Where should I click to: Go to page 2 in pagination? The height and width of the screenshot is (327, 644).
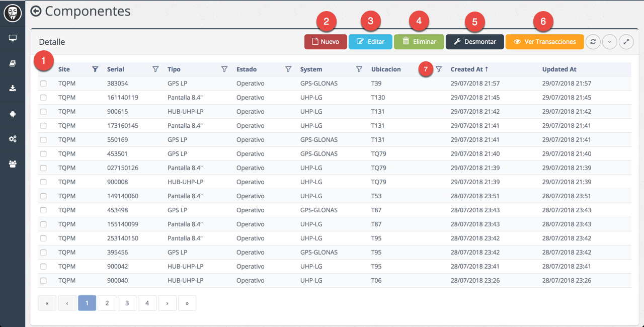click(107, 303)
